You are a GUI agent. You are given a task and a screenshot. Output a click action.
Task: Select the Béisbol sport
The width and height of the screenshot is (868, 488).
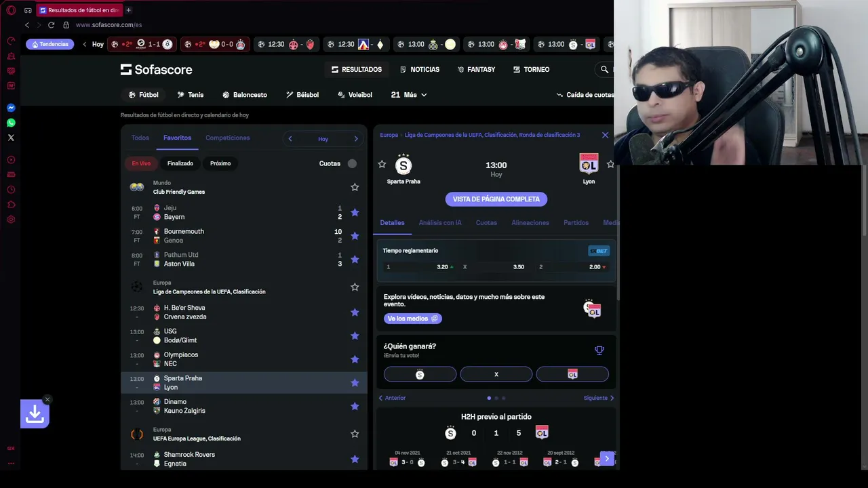click(x=302, y=95)
